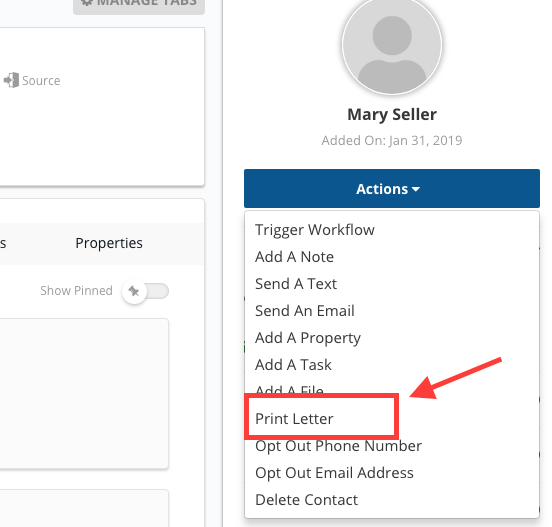Choose Opt Out Phone Number
The image size is (552, 527).
(338, 446)
